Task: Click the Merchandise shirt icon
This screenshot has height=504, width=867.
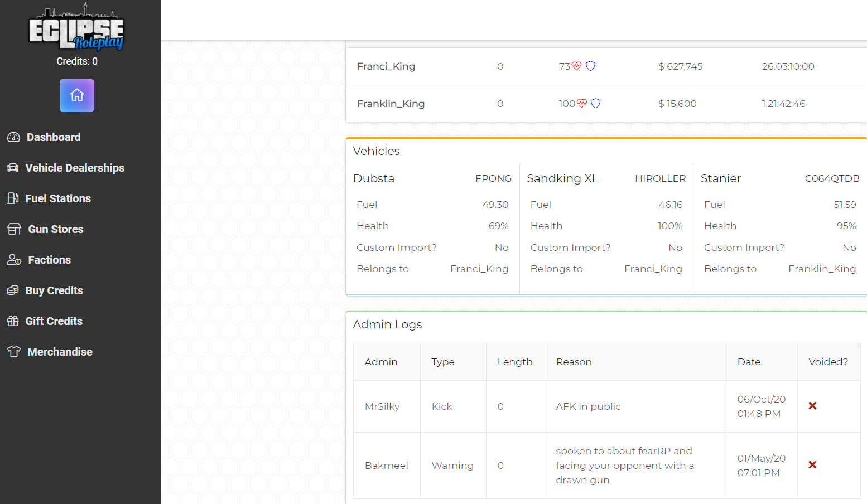Action: point(14,352)
